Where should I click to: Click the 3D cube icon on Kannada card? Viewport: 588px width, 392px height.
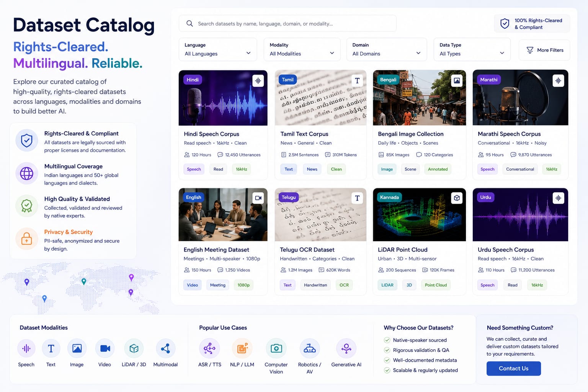[x=457, y=198]
